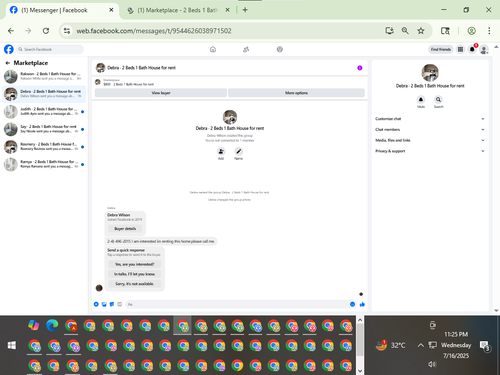Click the install app icon in address bar

pyautogui.click(x=389, y=31)
